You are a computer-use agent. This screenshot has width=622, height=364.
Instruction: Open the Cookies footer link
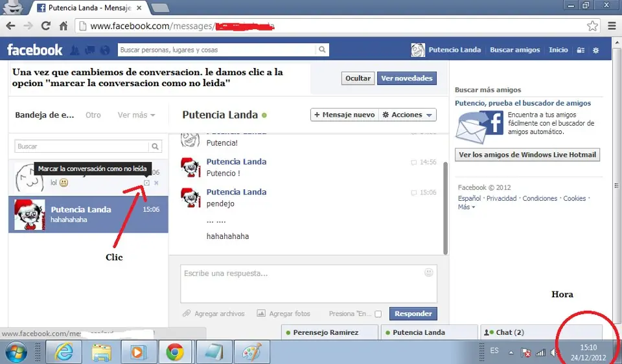[575, 198]
